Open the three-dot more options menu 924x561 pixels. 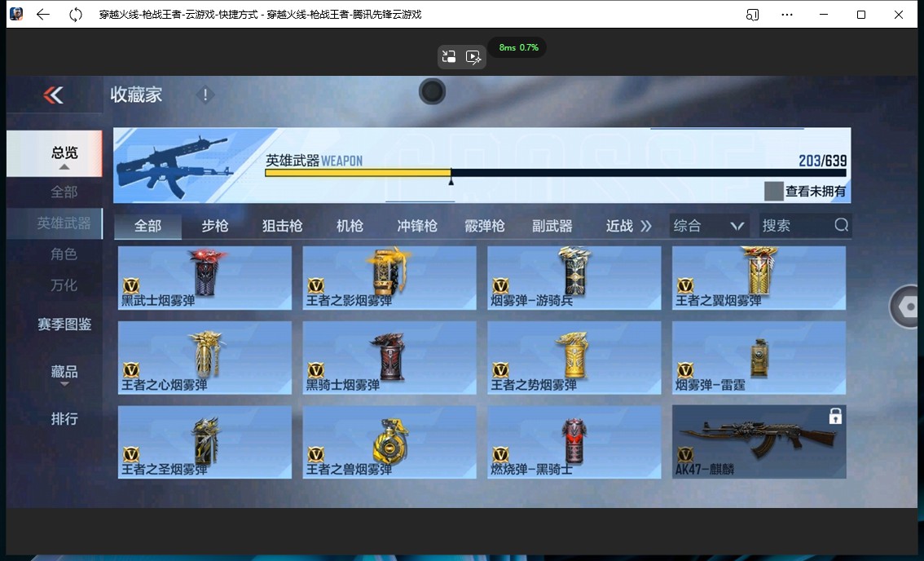(x=786, y=14)
